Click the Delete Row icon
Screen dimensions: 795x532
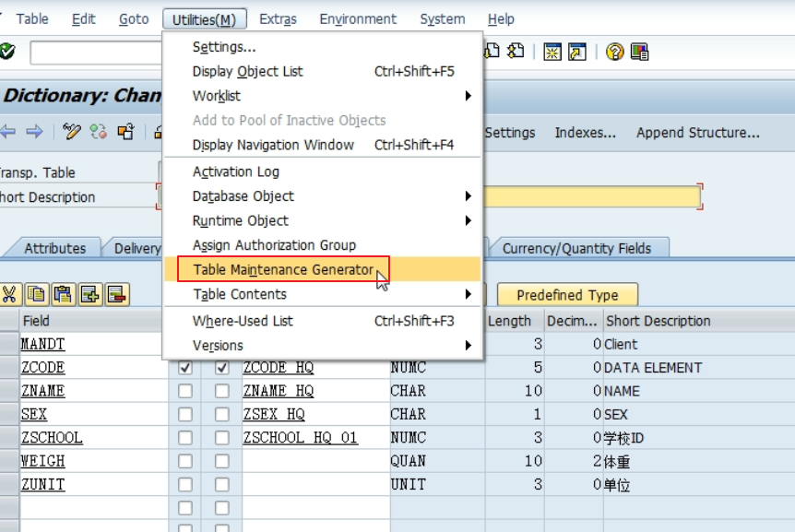point(116,294)
